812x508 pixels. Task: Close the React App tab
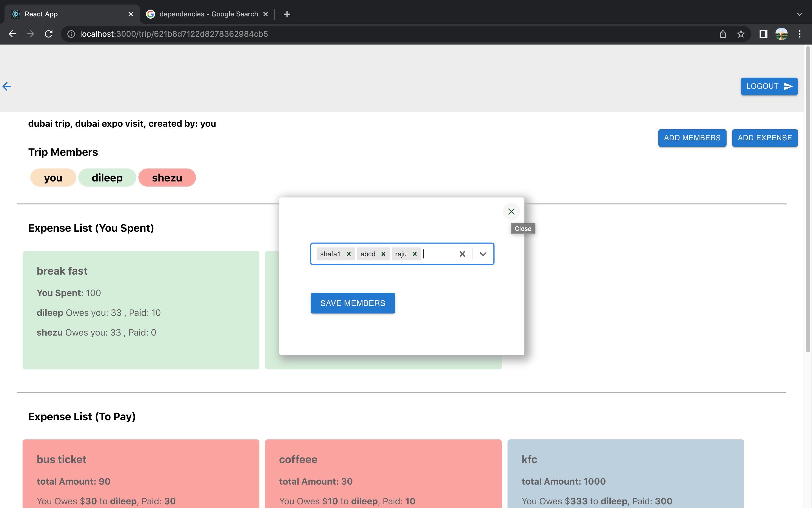click(x=131, y=14)
